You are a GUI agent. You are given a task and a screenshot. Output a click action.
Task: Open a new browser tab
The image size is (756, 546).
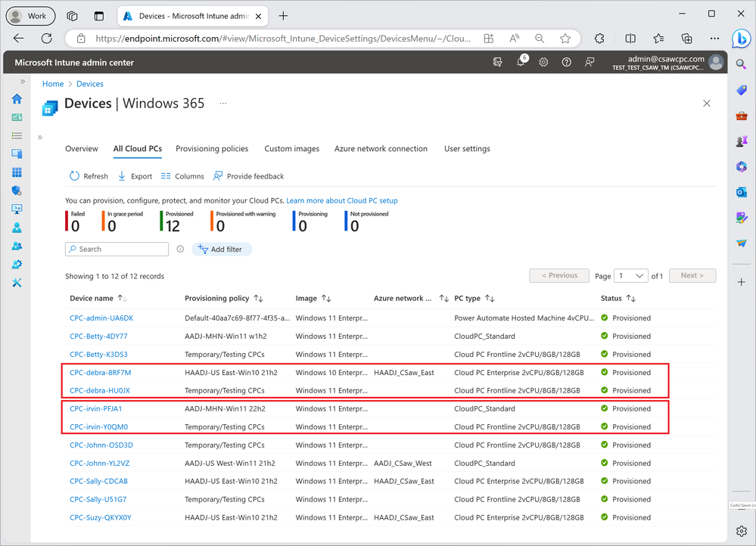(x=284, y=16)
